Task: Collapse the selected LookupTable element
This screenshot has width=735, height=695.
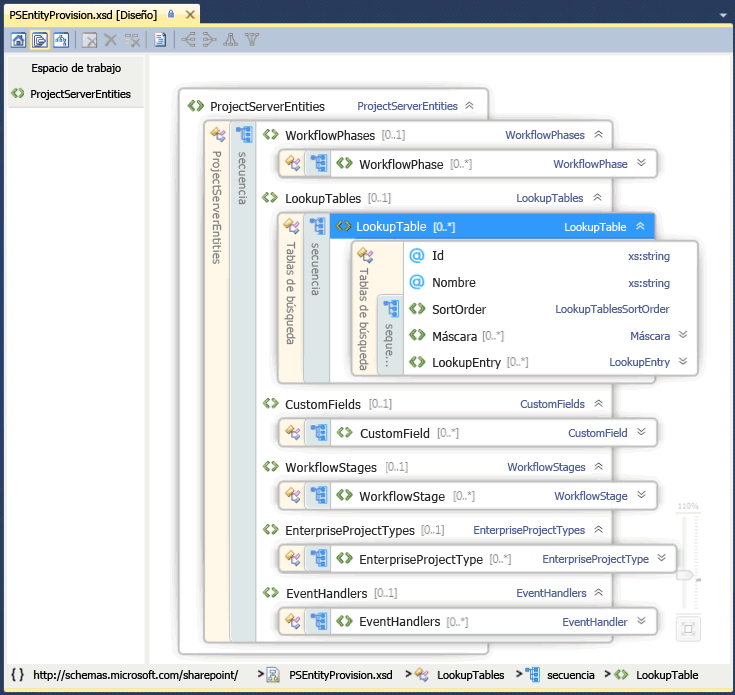Action: click(640, 226)
